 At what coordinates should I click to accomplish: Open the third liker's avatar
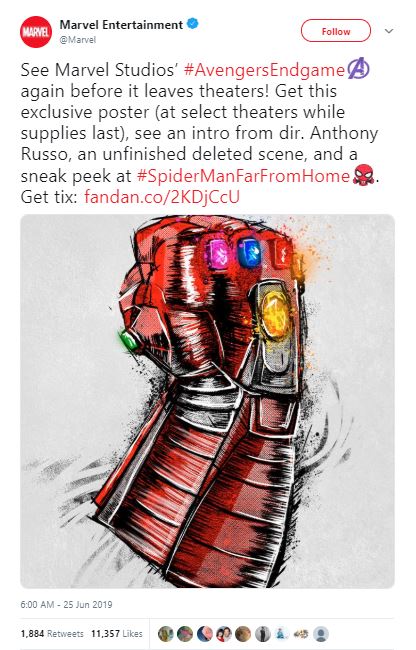(204, 633)
